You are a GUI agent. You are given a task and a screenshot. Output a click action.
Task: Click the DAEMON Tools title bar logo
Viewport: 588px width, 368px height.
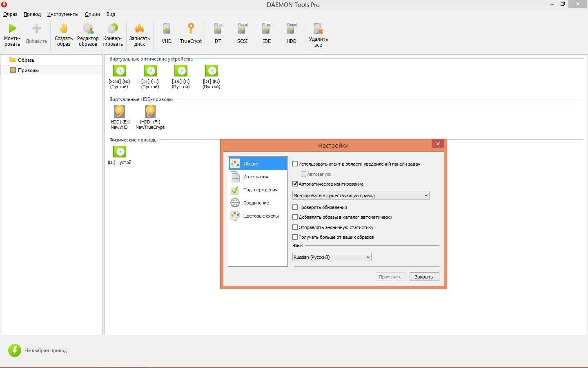4,4
